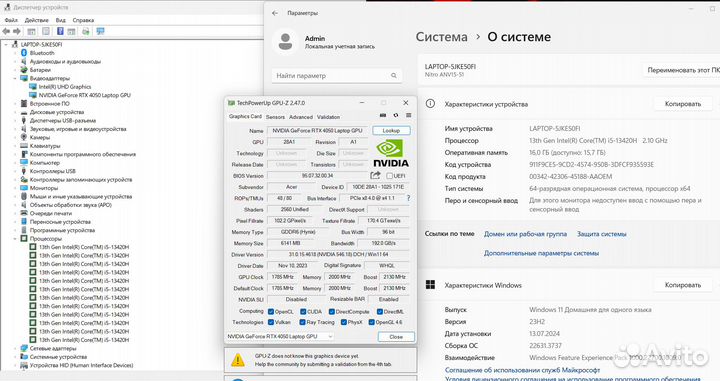720x381 pixels.
Task: Toggle the Vulkan checkbox
Action: click(271, 322)
